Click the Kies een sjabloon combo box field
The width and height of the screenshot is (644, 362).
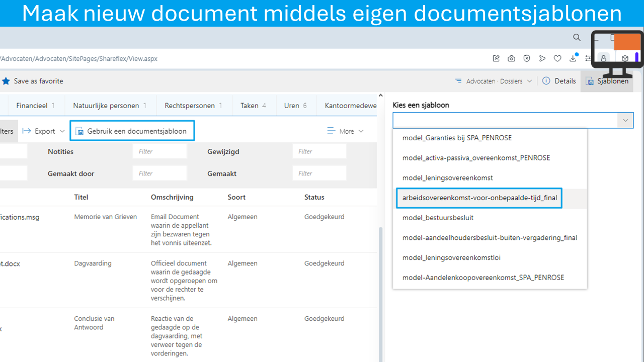[x=513, y=121]
